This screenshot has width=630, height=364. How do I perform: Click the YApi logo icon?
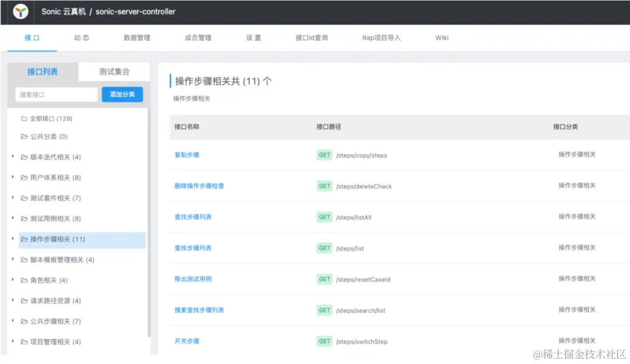pos(20,12)
